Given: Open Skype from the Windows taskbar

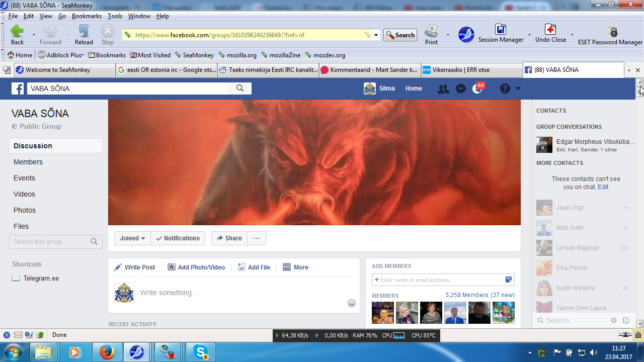Looking at the screenshot, I should tap(201, 352).
